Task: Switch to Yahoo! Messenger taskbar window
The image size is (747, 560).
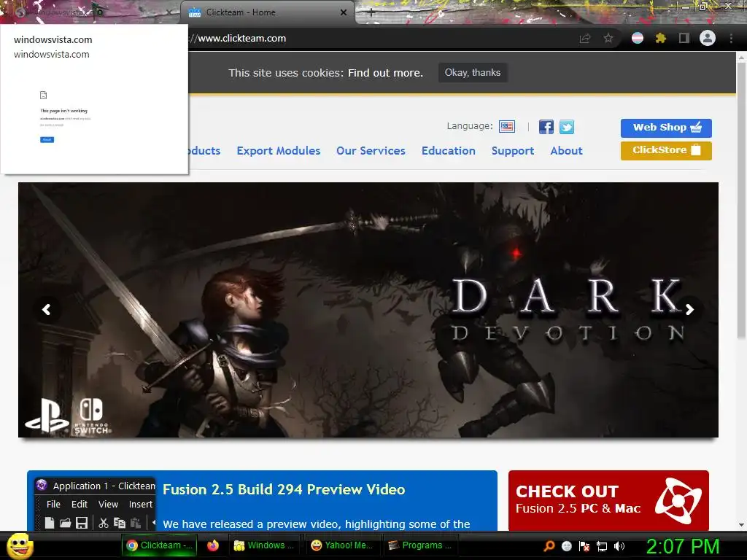Action: (x=341, y=545)
